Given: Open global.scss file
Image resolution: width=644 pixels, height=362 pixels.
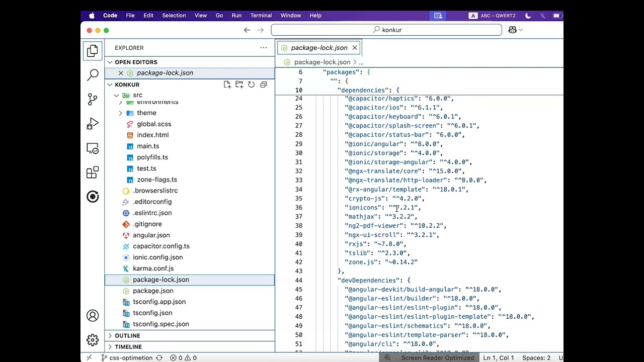Looking at the screenshot, I should [x=154, y=124].
